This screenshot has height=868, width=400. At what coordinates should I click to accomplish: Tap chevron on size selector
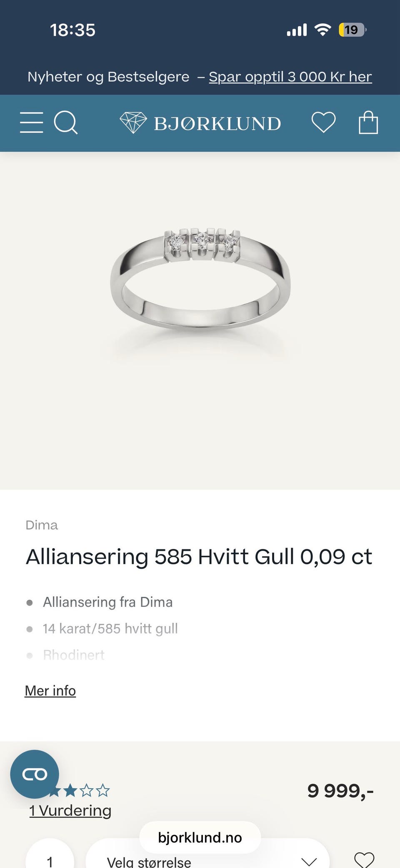pyautogui.click(x=309, y=861)
